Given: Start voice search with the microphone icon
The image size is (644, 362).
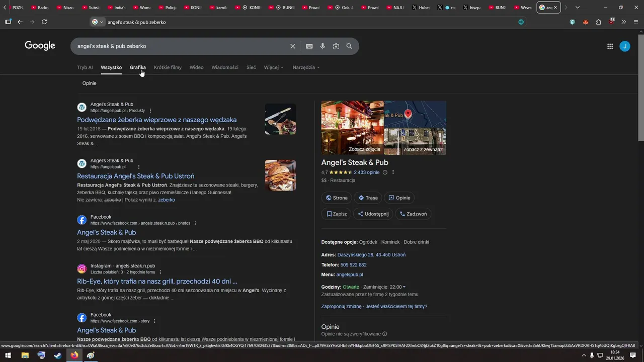Looking at the screenshot, I should (x=323, y=46).
